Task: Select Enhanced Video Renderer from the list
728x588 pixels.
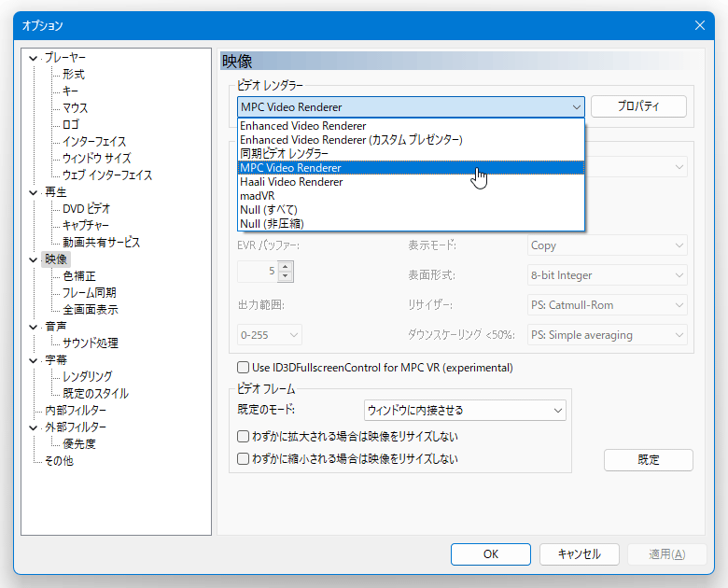Action: (x=411, y=126)
